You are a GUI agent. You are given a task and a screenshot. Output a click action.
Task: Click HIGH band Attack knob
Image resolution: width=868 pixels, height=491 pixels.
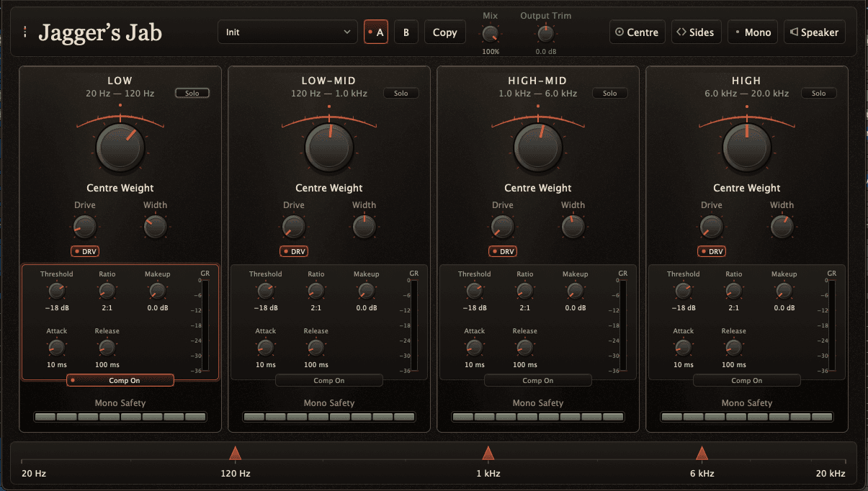click(683, 348)
